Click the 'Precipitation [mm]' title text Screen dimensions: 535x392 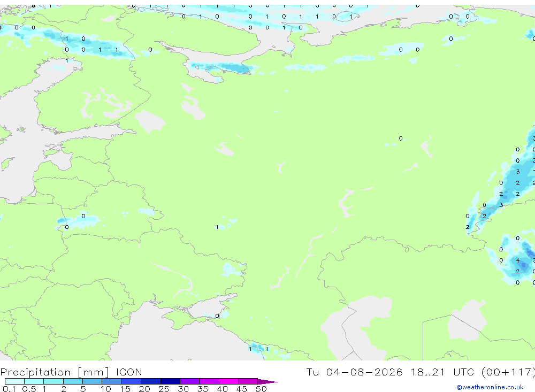pyautogui.click(x=55, y=372)
